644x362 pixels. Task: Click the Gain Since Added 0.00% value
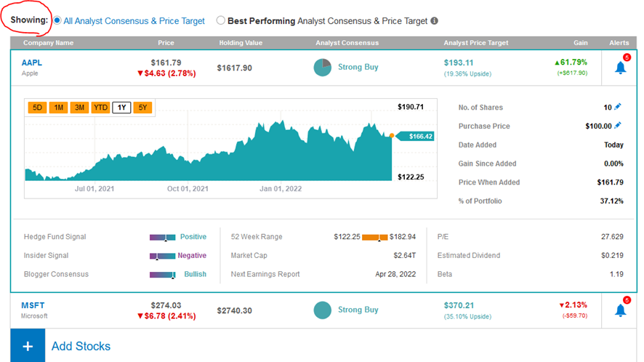click(613, 164)
